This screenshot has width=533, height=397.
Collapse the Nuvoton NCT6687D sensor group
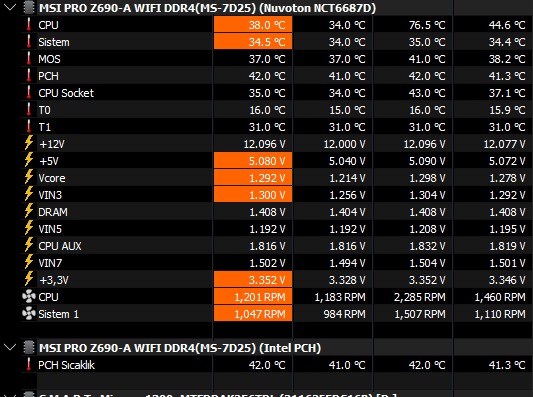(x=10, y=7)
